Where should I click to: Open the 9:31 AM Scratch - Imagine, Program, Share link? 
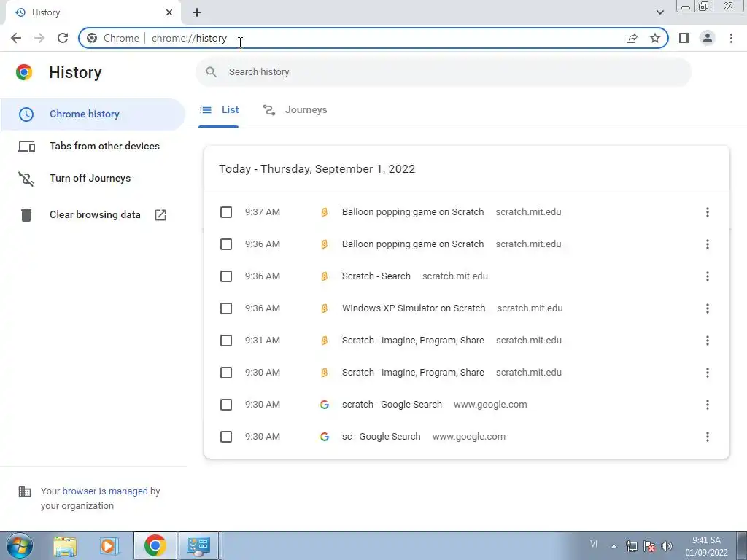(x=413, y=341)
